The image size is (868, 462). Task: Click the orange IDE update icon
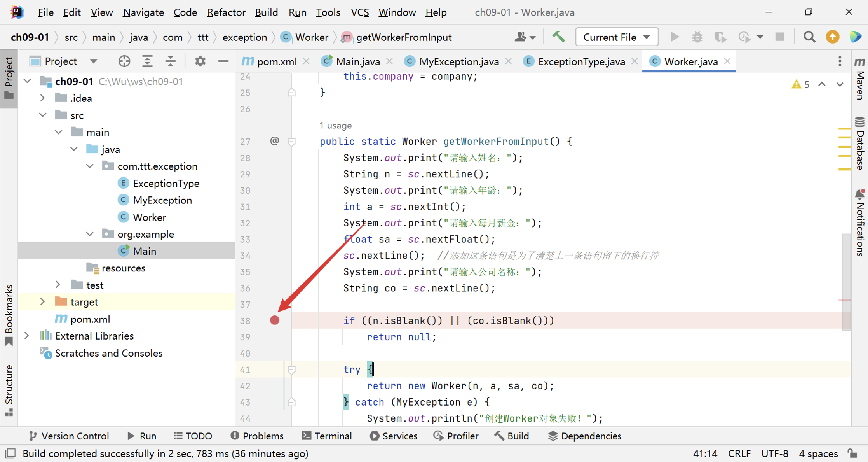pos(832,37)
